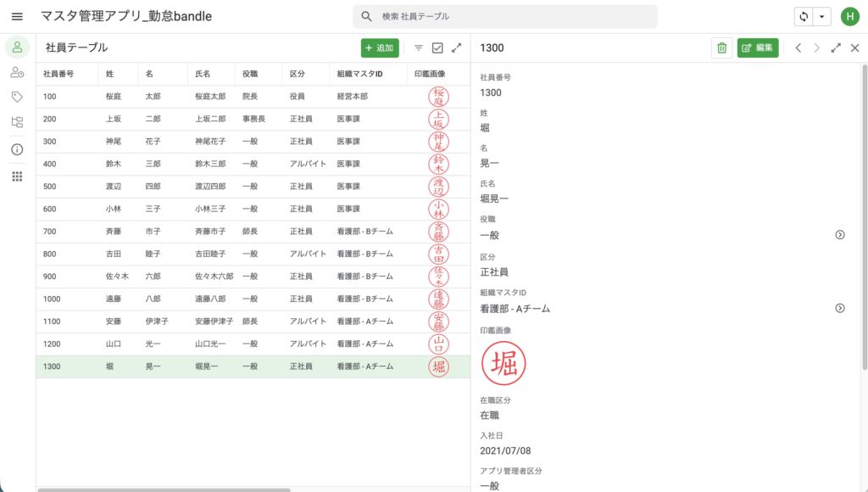Screen dimensions: 868x492
Task: Open the employee table view in sidebar
Action: click(17, 48)
